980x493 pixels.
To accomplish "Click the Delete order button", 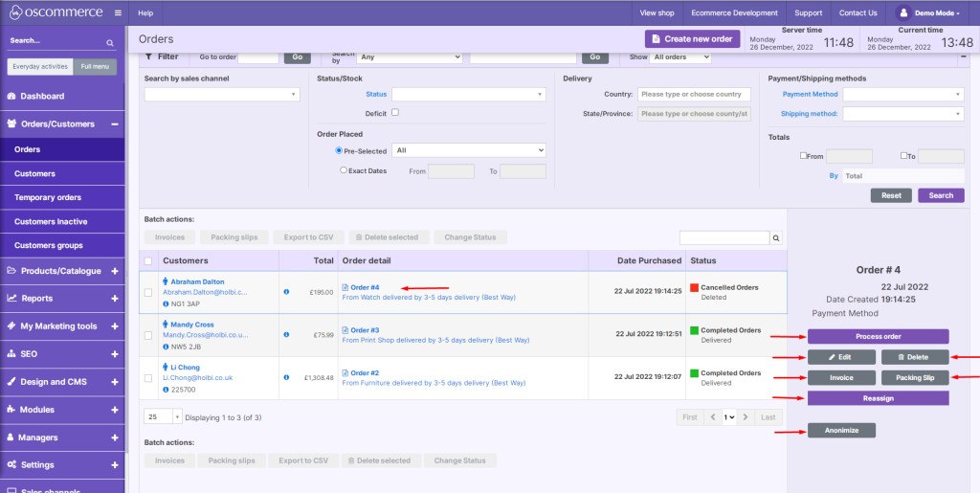I will [915, 357].
